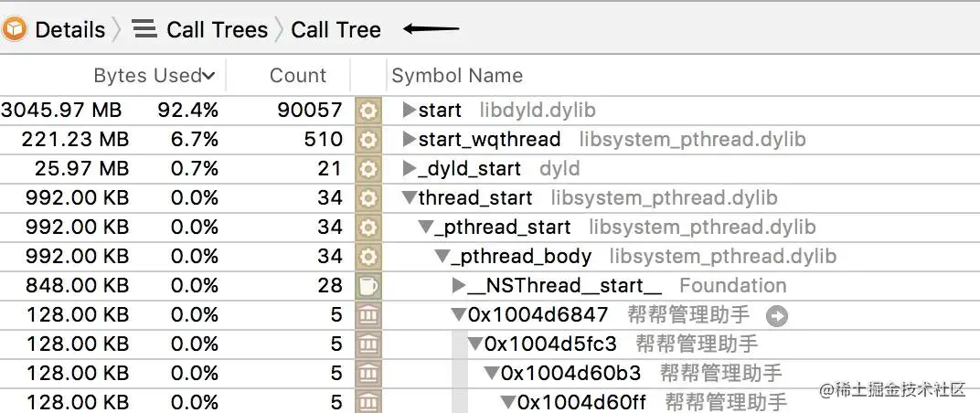Click the cup icon in __NSThread__start__ row
The image size is (980, 413).
point(368,286)
